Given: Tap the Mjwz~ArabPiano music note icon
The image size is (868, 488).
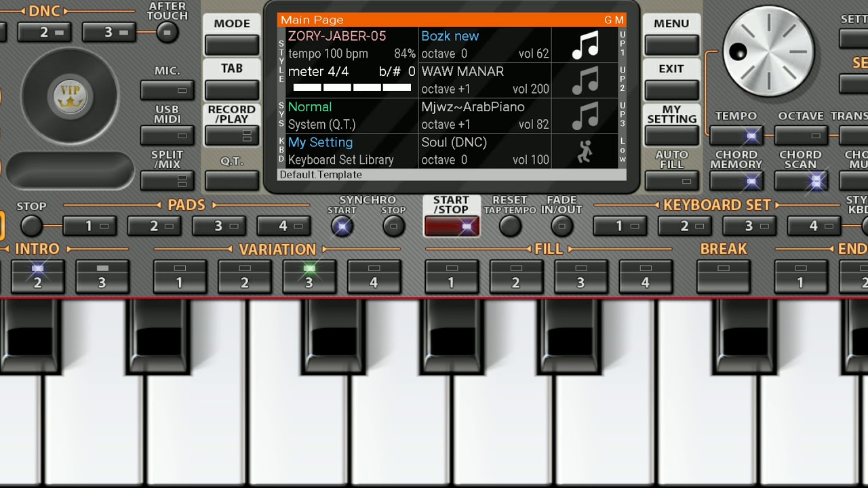Looking at the screenshot, I should 585,116.
